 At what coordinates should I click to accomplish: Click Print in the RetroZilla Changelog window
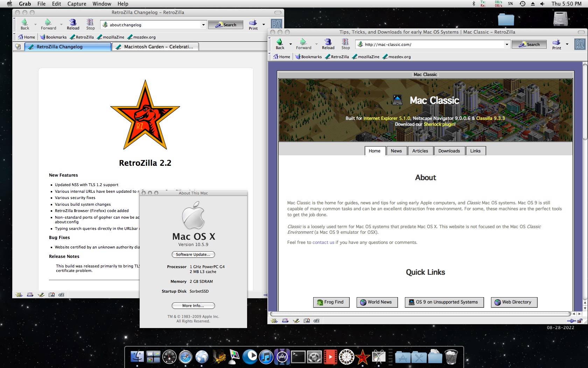pyautogui.click(x=253, y=25)
